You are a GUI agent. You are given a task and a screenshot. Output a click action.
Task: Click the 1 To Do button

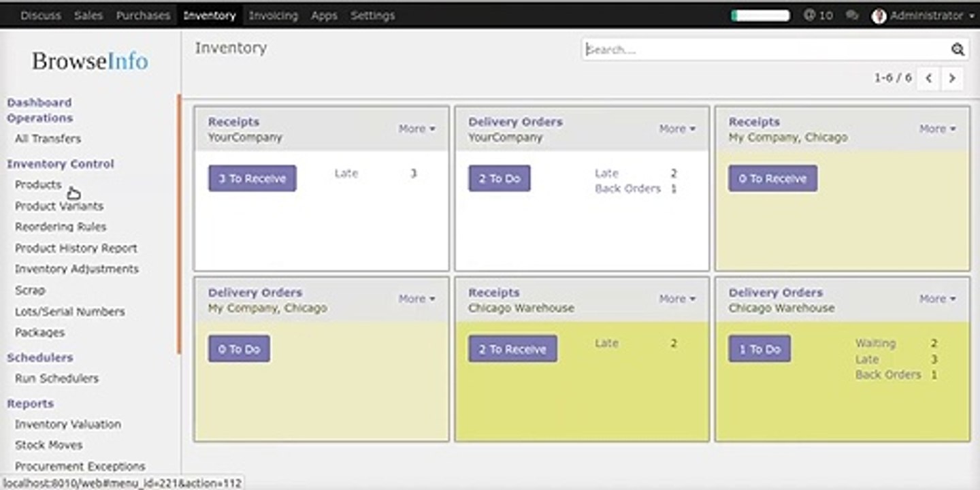[x=759, y=348]
